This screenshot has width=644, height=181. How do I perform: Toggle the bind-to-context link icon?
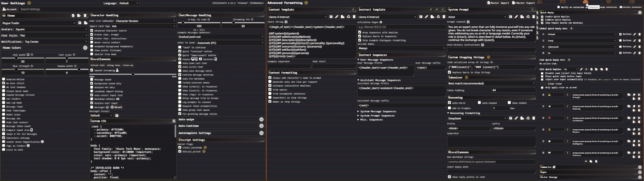click(437, 9)
